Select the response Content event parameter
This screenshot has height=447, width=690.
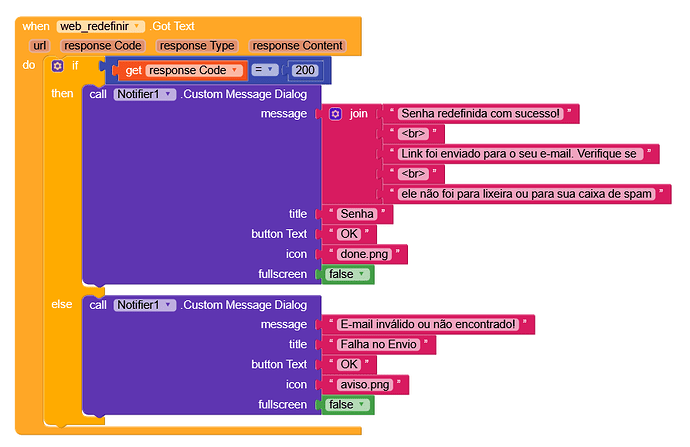point(297,46)
